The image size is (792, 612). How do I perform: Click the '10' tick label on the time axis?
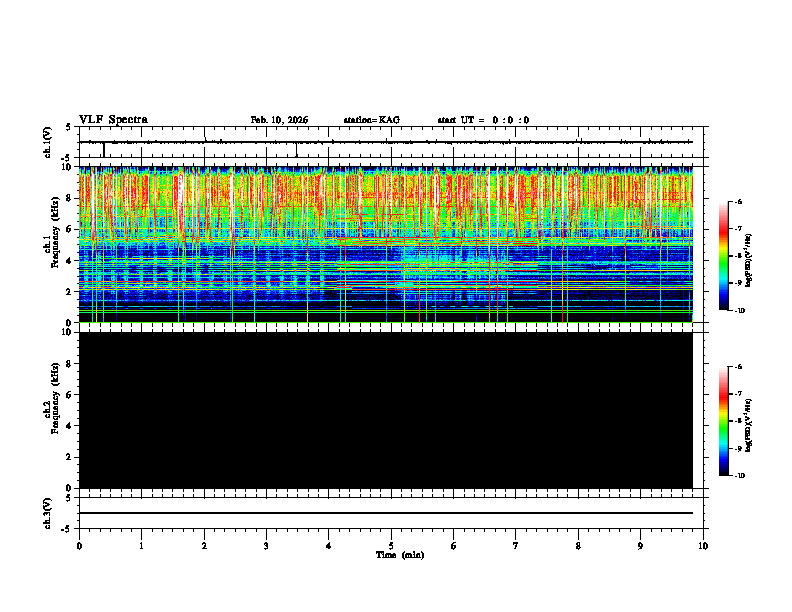pyautogui.click(x=703, y=546)
